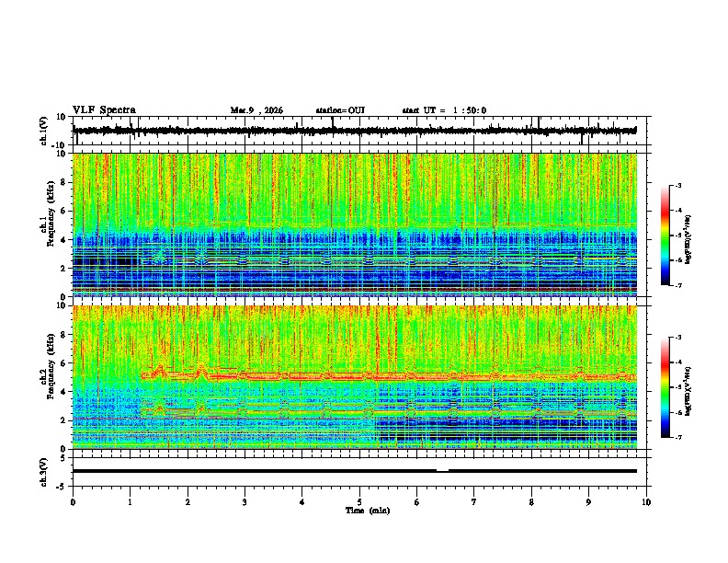This screenshot has height=563, width=728.
Task: Click the 'station=OUI' label
Action: coord(340,110)
